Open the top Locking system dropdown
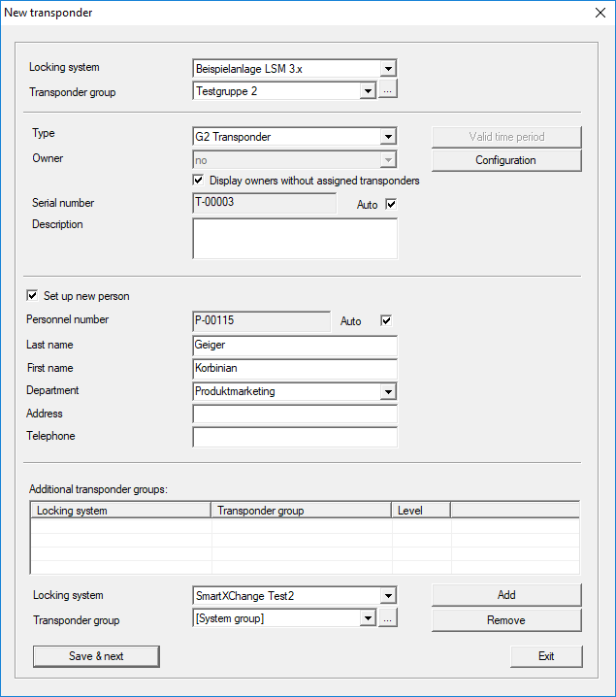 point(388,69)
